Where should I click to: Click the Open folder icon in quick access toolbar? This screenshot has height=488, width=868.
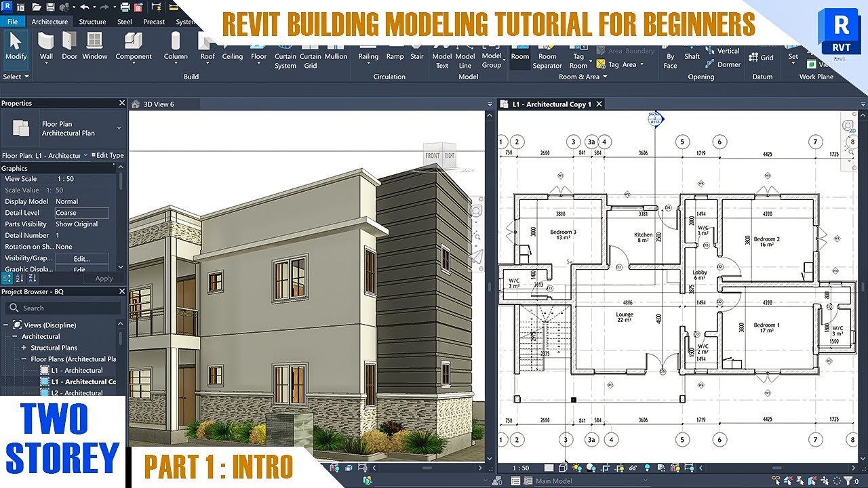(x=36, y=7)
